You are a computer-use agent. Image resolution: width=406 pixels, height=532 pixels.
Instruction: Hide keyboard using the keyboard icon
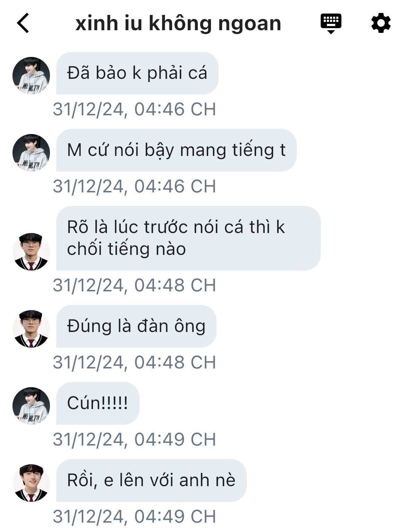[331, 24]
